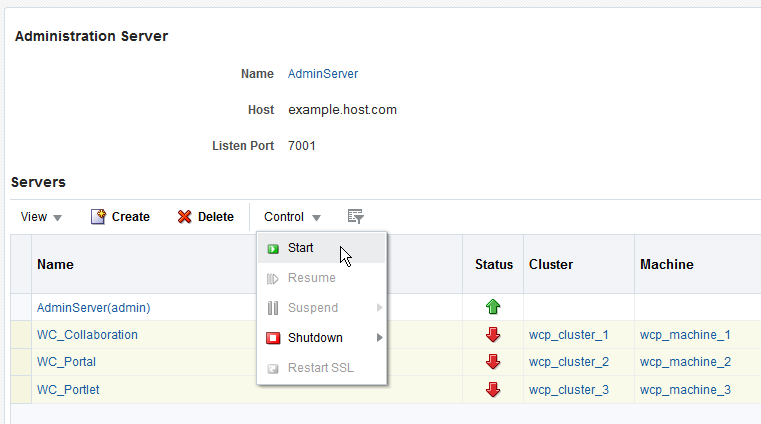761x424 pixels.
Task: Select the AdminServer(admin) row selector cell
Action: 21,307
